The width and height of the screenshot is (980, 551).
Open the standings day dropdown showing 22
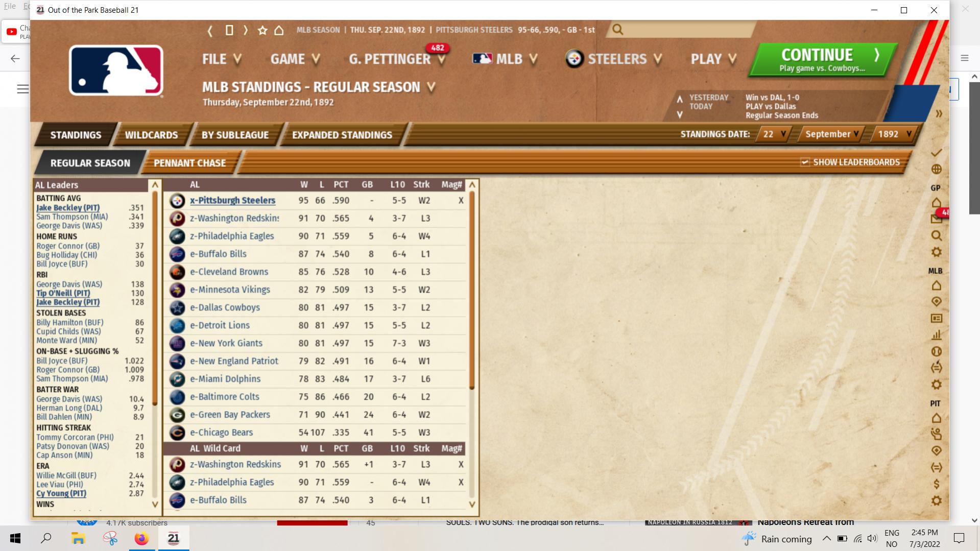[x=774, y=134]
